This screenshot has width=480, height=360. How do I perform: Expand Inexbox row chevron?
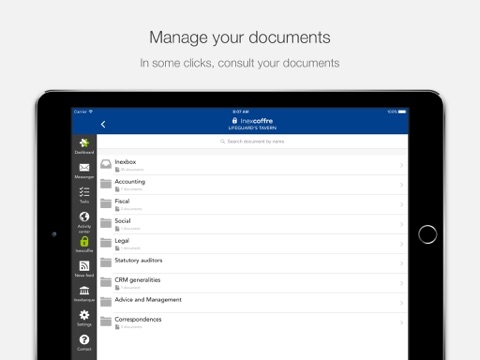tap(402, 165)
